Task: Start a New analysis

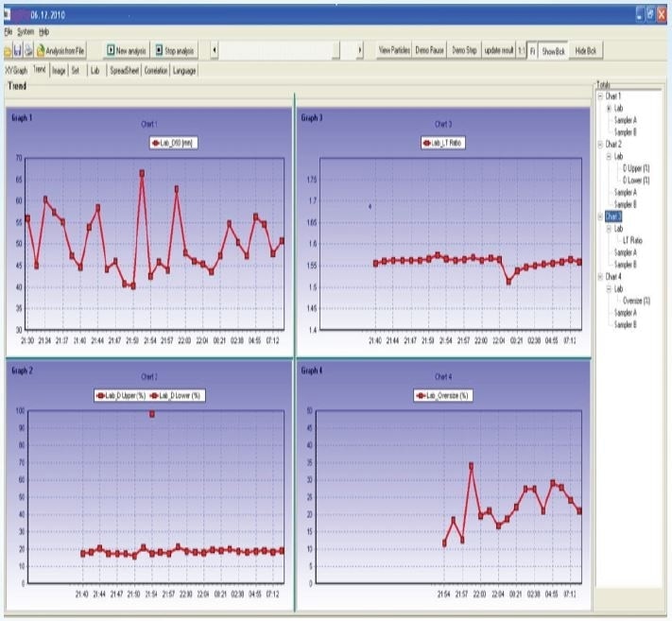Action: coord(127,51)
